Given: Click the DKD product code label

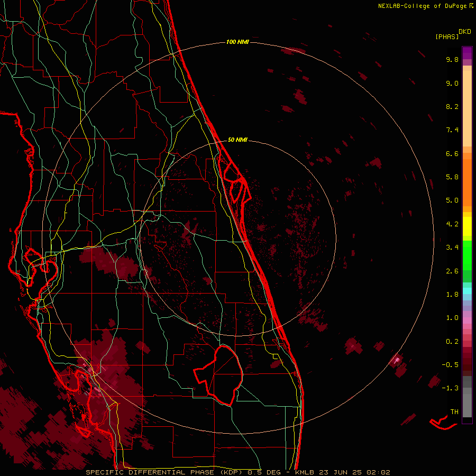Looking at the screenshot, I should 465,32.
